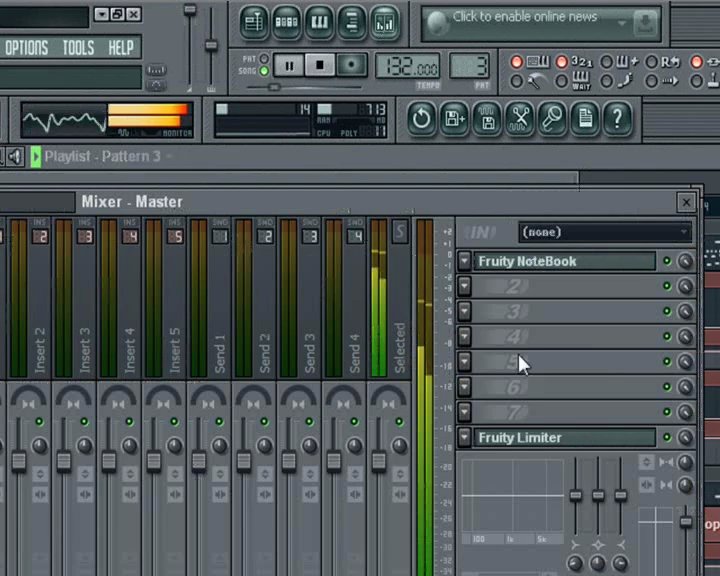Open the Piano Roll window

(319, 22)
